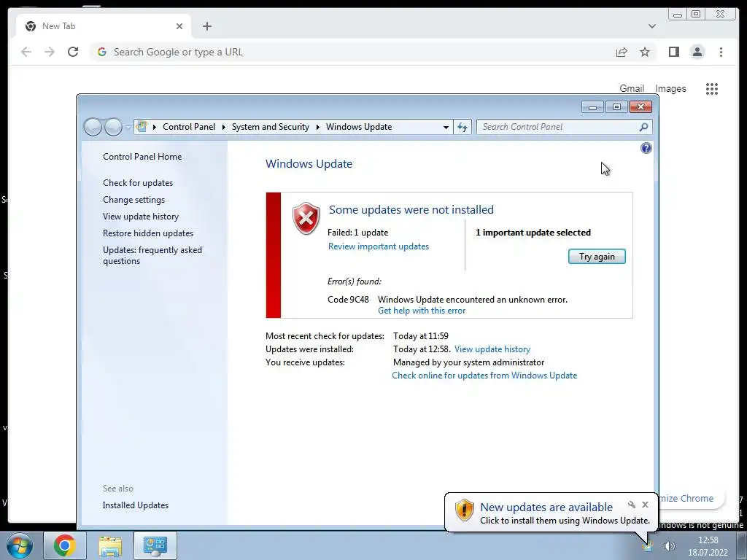Open Installed Updates under See also

point(135,505)
